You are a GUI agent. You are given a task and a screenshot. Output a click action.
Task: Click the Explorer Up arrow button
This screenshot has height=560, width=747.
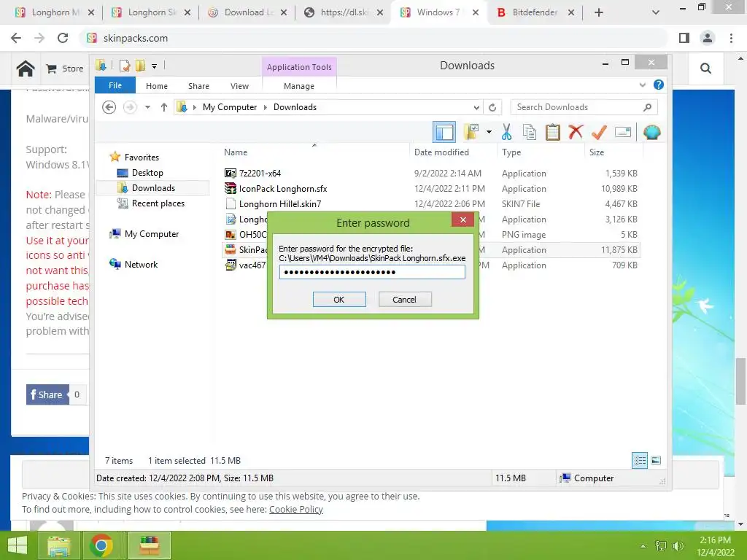click(x=164, y=107)
